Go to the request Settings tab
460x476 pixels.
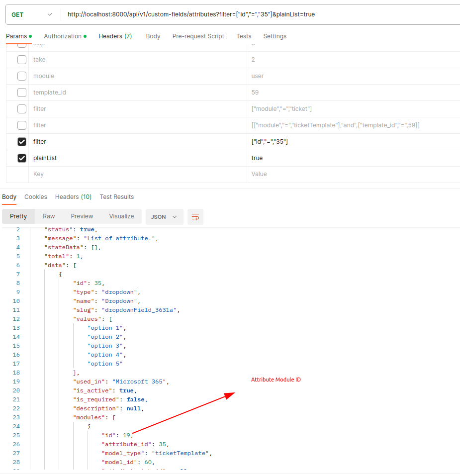click(275, 36)
